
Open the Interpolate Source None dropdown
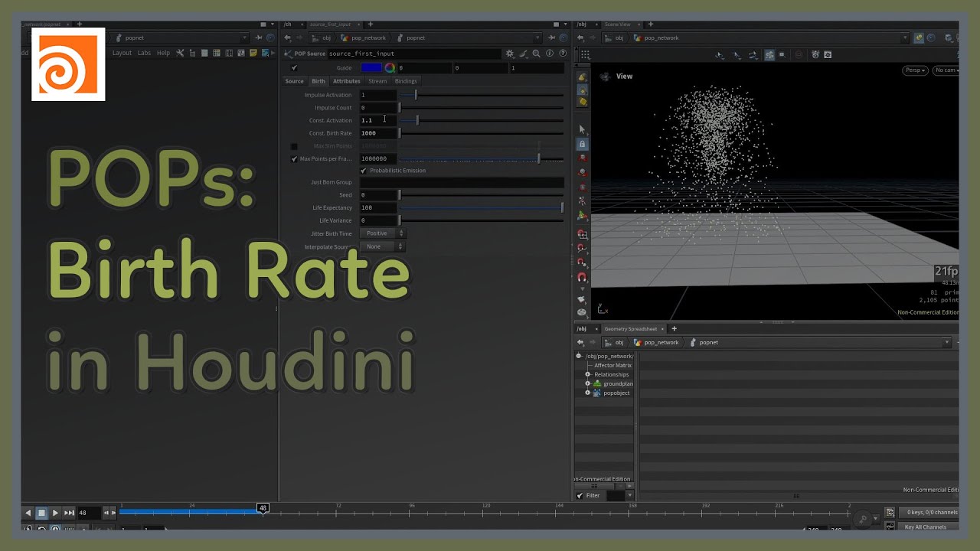[382, 246]
